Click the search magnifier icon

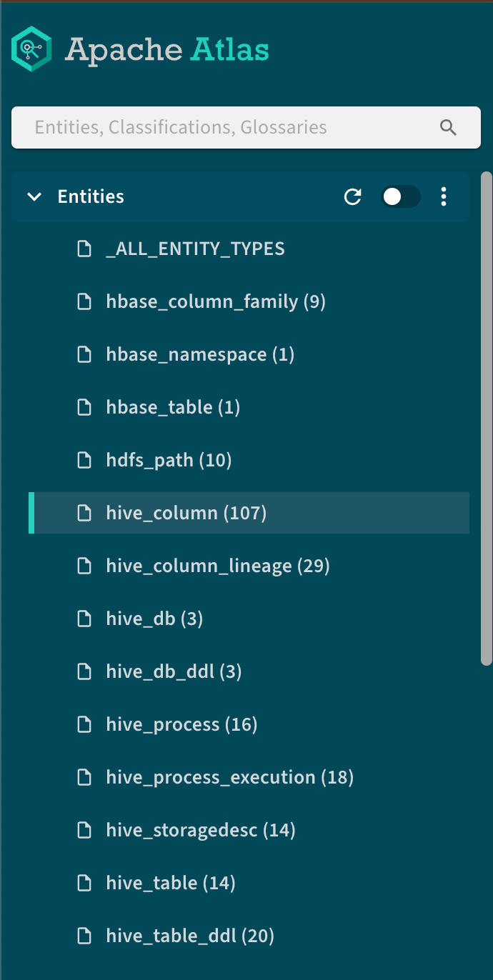448,128
